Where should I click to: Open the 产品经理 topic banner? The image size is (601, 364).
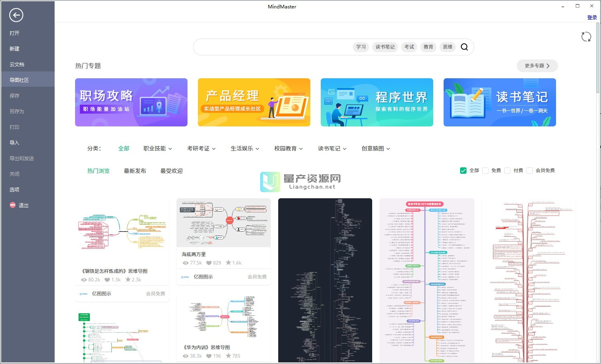254,102
